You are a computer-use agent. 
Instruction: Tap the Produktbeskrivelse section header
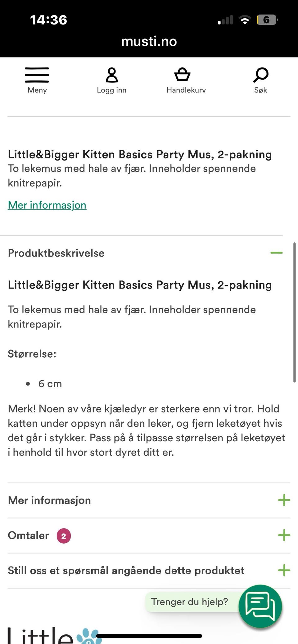point(56,253)
